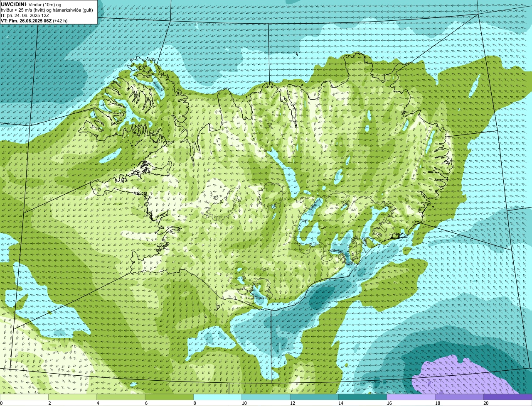Pick the 16–18 m/s lavender legend swatch
The width and height of the screenshot is (532, 406).
pyautogui.click(x=411, y=397)
